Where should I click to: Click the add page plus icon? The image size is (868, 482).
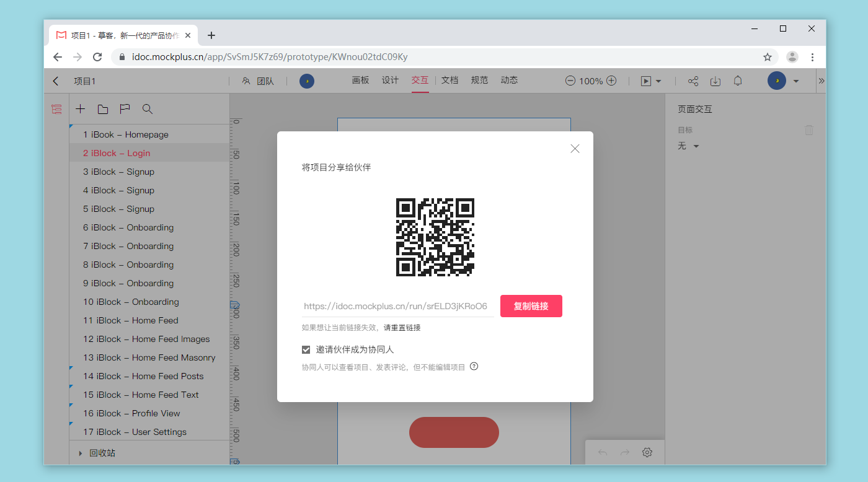[x=81, y=109]
